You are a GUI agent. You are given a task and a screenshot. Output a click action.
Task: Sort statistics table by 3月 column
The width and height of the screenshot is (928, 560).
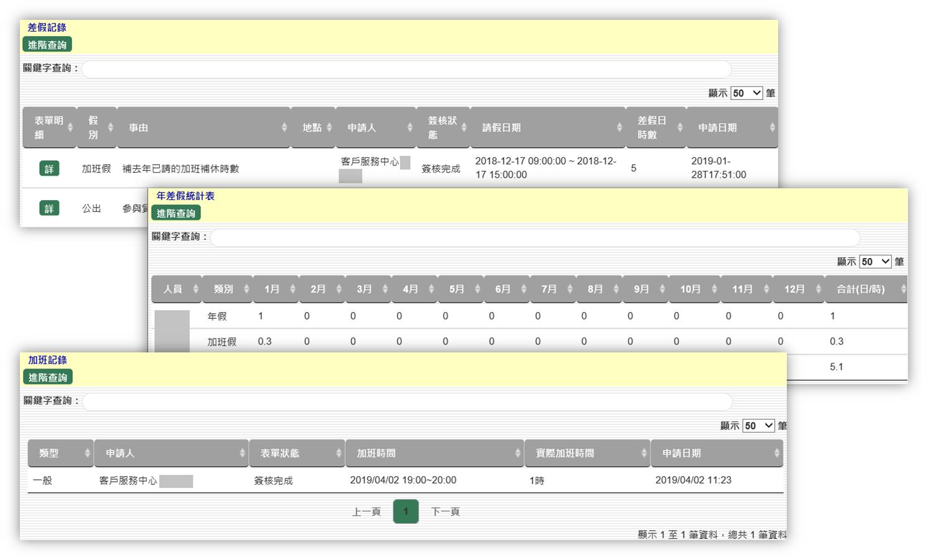click(x=368, y=289)
